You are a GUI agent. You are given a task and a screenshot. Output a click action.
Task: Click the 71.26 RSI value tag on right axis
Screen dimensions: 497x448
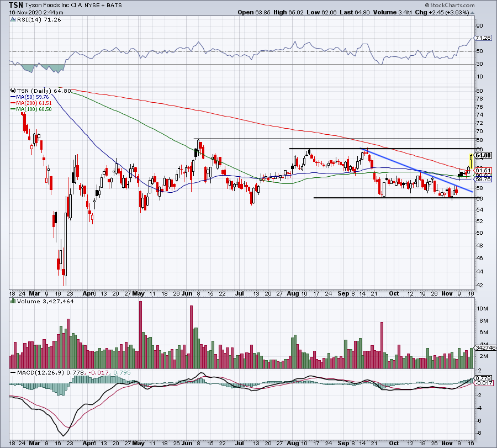pyautogui.click(x=483, y=38)
